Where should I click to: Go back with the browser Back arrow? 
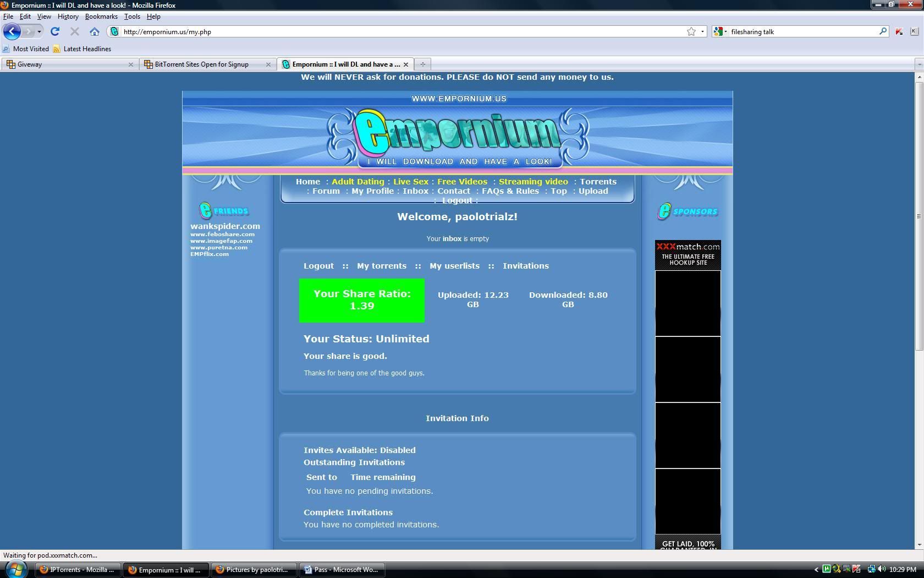pyautogui.click(x=12, y=31)
